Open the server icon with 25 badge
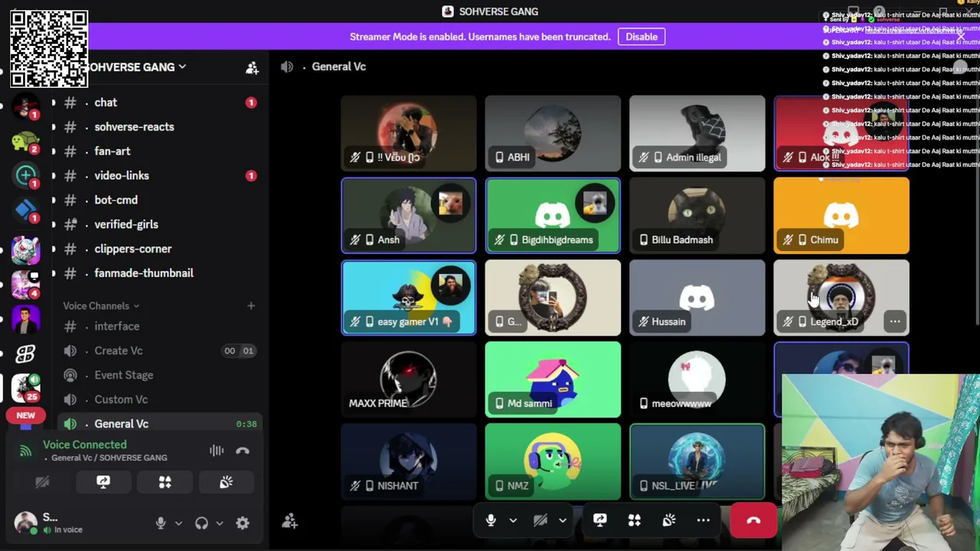 25,388
